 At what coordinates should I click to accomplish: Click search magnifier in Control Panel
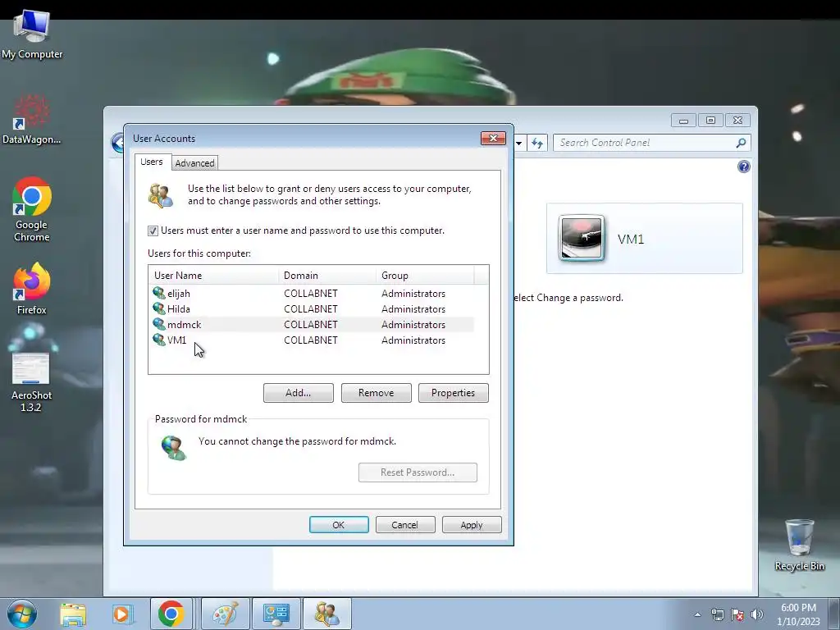tap(741, 143)
